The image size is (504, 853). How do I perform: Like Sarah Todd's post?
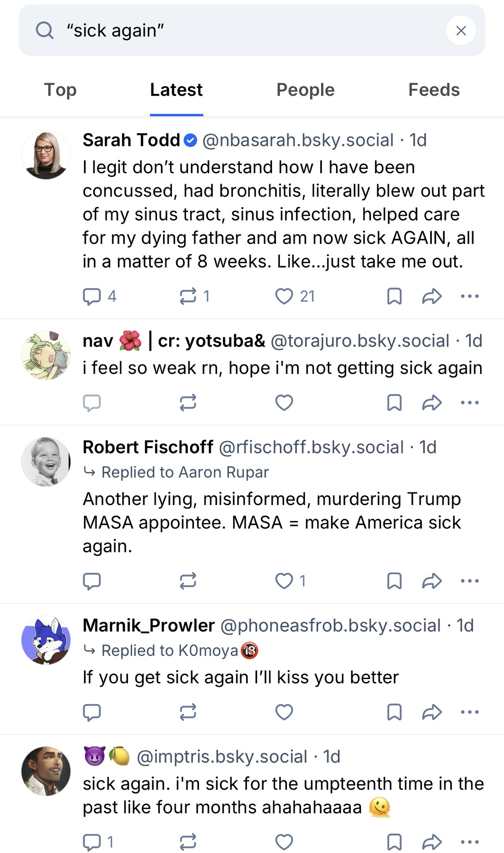(x=284, y=296)
